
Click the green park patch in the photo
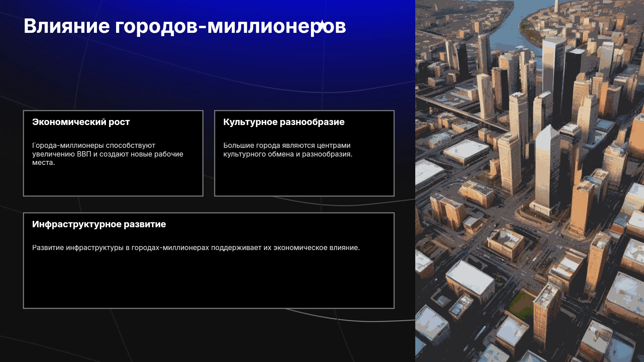[522, 303]
